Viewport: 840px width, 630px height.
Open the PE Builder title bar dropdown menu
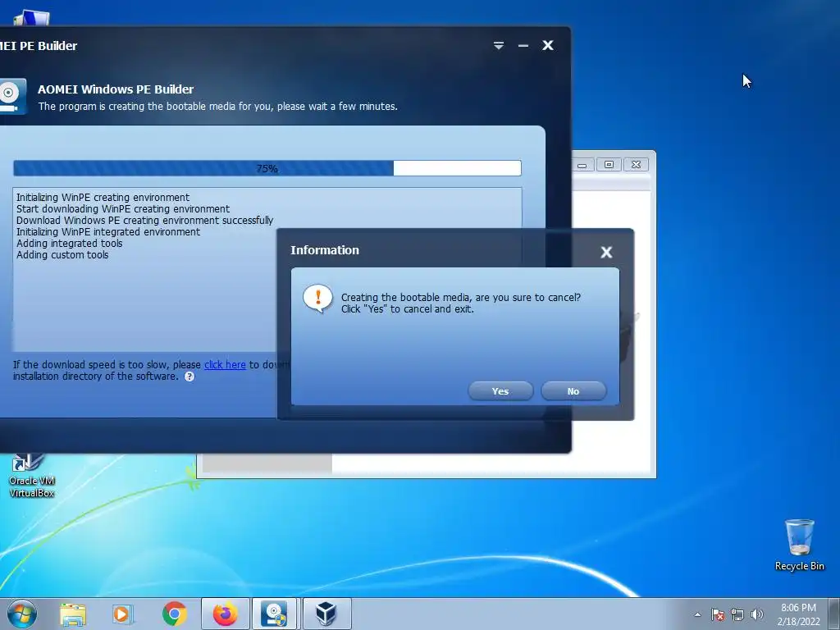pos(498,46)
